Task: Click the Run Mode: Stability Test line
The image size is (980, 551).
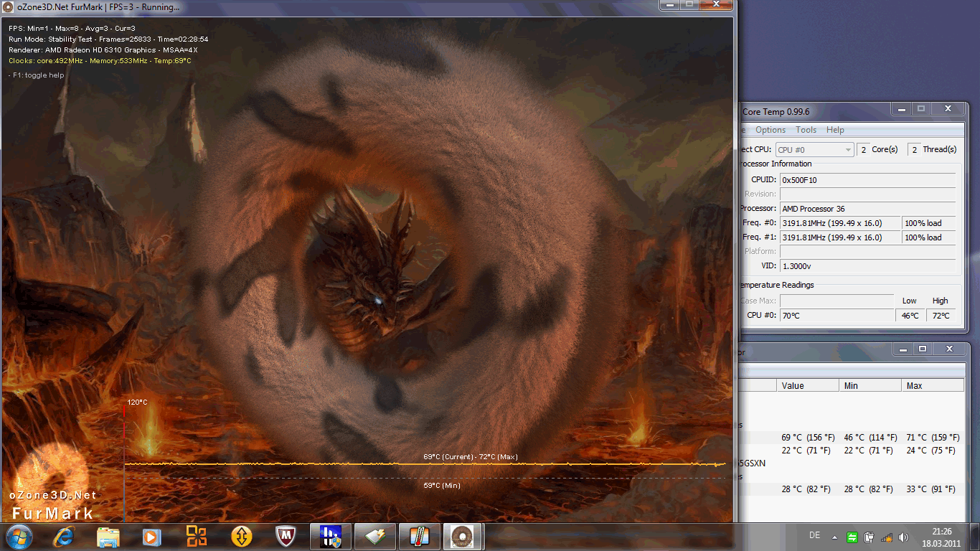Action: pyautogui.click(x=108, y=39)
